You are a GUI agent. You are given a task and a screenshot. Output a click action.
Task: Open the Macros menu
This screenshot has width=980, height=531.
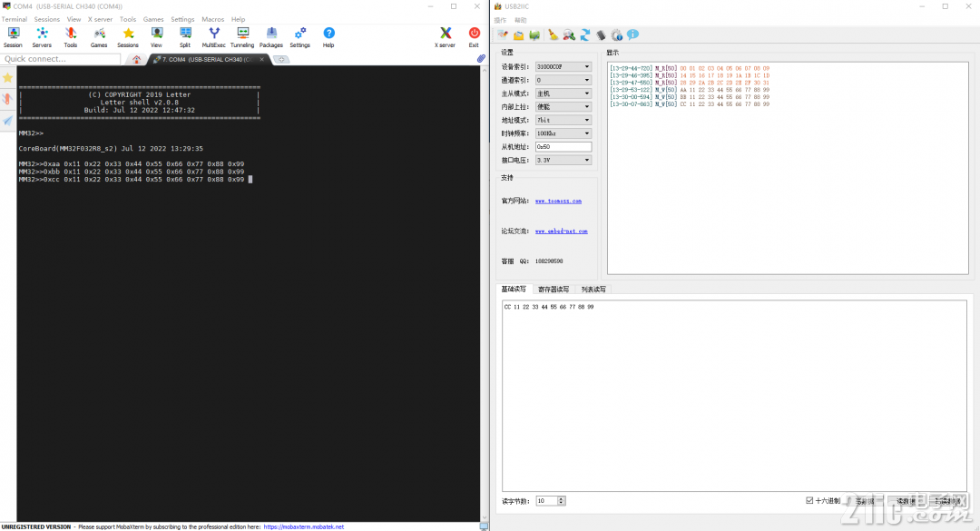pyautogui.click(x=212, y=19)
